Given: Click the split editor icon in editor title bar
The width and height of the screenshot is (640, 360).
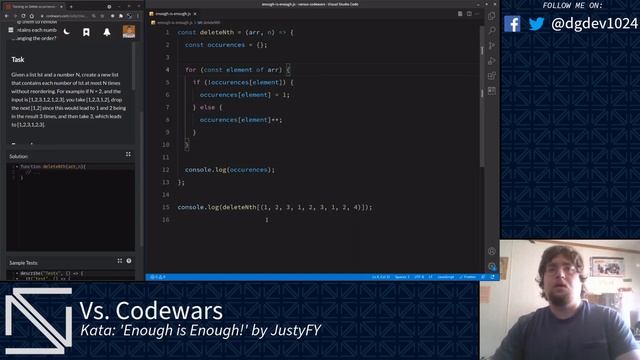Looking at the screenshot, I should (x=469, y=14).
